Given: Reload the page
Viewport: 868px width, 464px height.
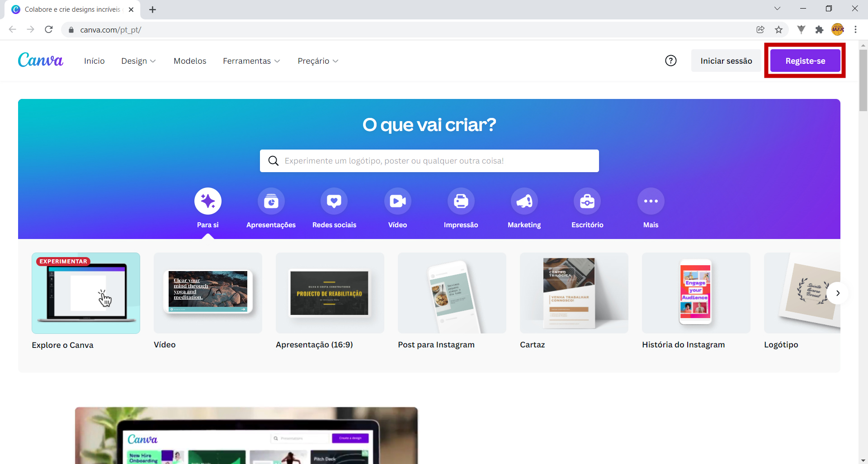Looking at the screenshot, I should point(49,29).
